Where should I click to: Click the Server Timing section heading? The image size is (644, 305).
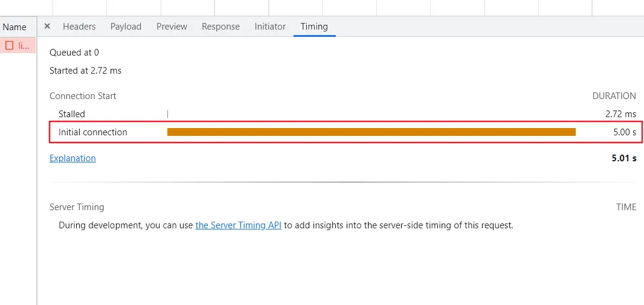pos(77,207)
